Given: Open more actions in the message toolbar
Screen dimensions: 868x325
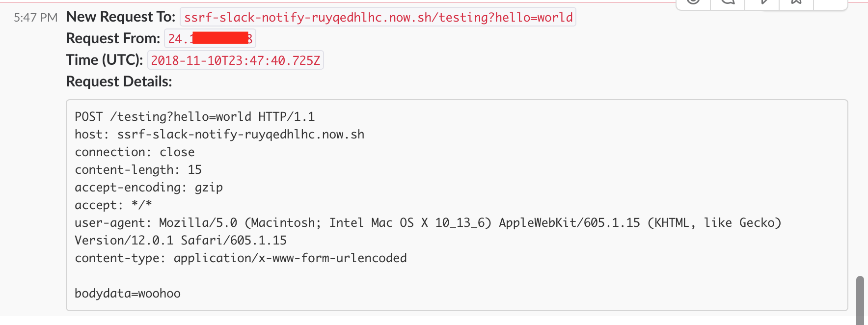Looking at the screenshot, I should click(831, 2).
